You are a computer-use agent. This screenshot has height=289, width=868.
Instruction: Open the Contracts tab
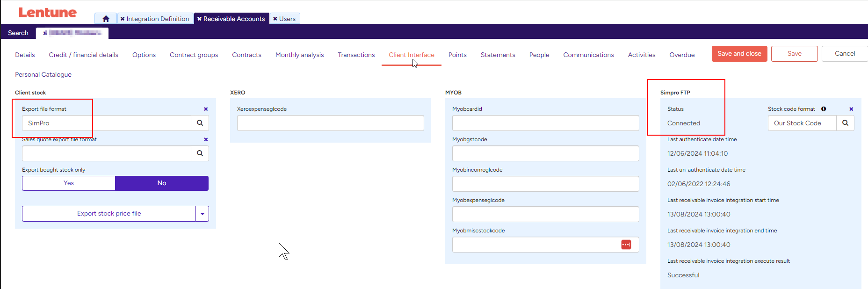[247, 55]
